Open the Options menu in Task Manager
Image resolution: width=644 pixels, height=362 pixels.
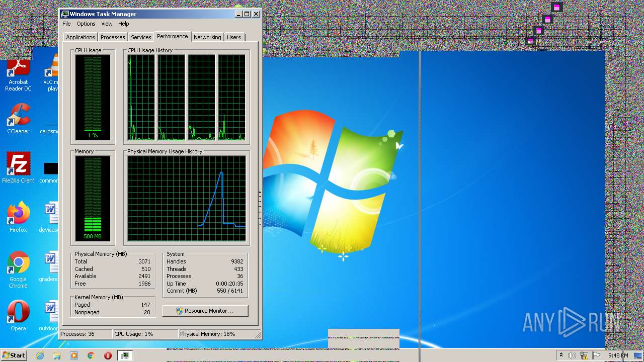[86, 24]
